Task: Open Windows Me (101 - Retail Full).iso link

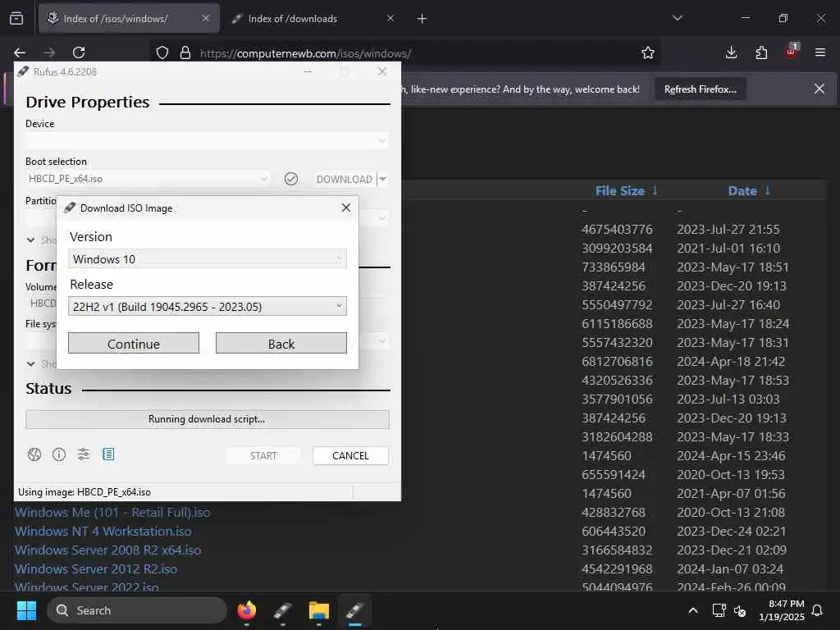Action: click(x=112, y=513)
